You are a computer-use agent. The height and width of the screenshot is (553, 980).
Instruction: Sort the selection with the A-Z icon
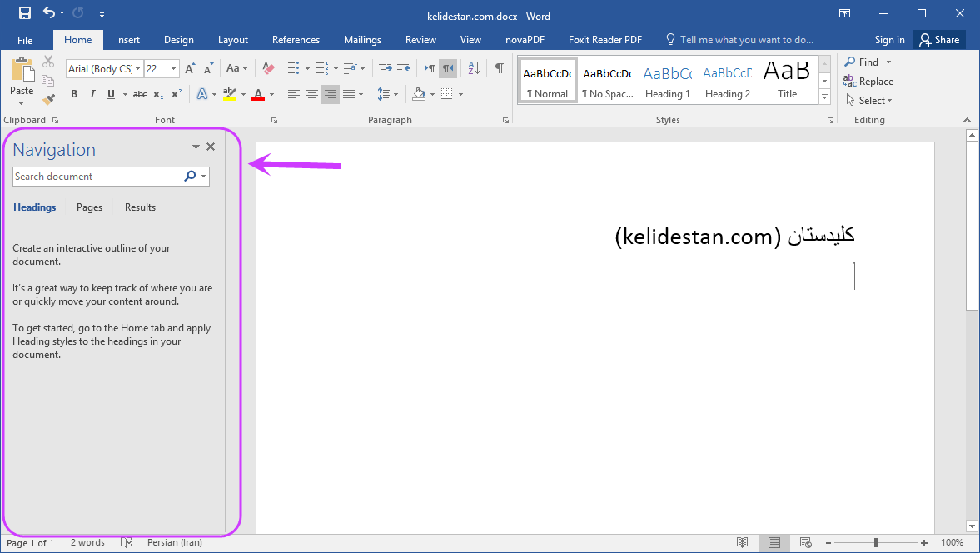(475, 68)
